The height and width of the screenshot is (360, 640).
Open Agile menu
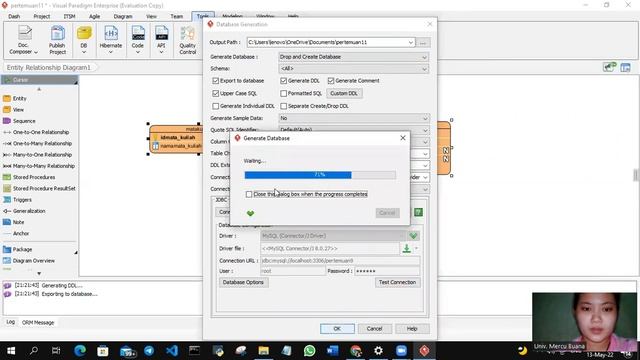click(x=94, y=16)
